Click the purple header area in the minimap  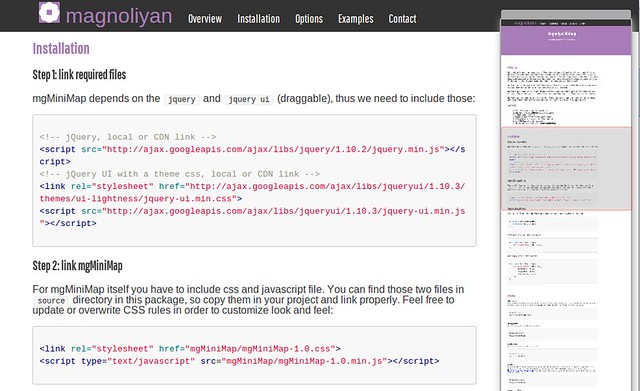[x=566, y=40]
